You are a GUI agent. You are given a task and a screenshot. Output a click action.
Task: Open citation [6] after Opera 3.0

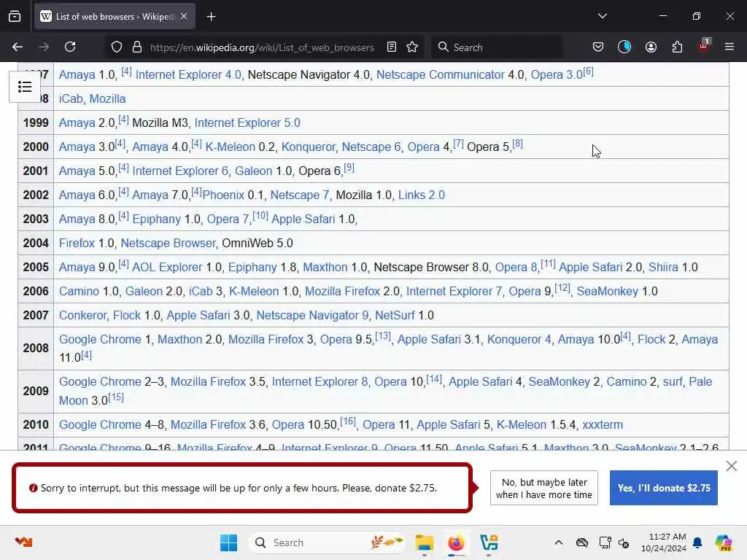pos(589,72)
